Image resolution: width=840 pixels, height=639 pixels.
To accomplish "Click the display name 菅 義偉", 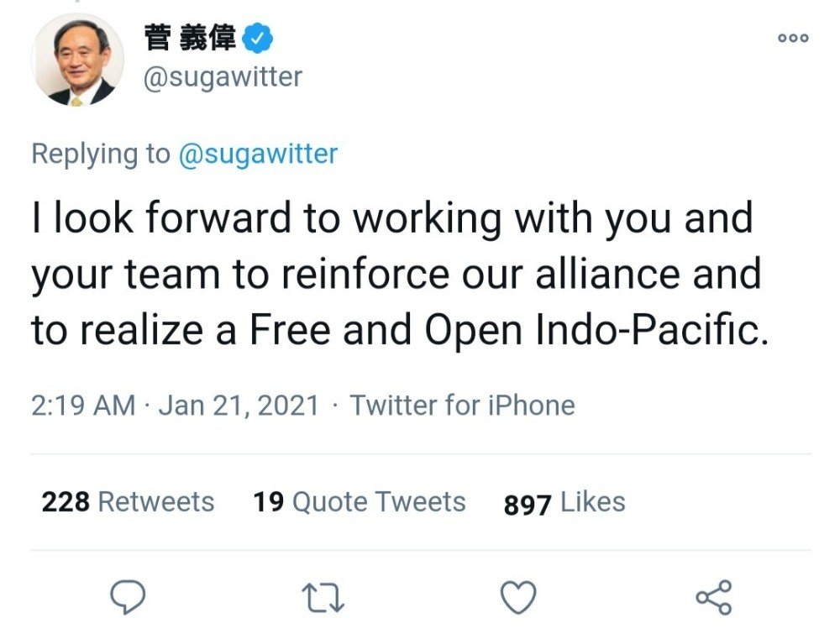I will coord(190,39).
